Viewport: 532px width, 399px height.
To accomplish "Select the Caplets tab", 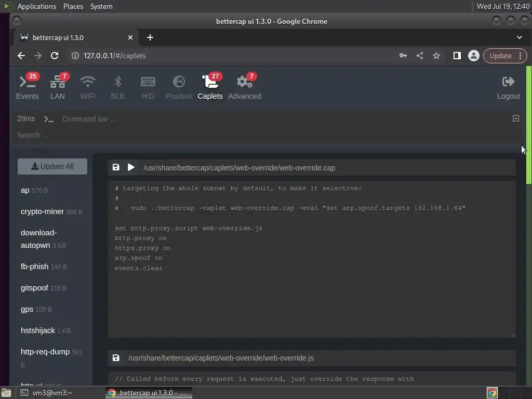I will tap(210, 87).
